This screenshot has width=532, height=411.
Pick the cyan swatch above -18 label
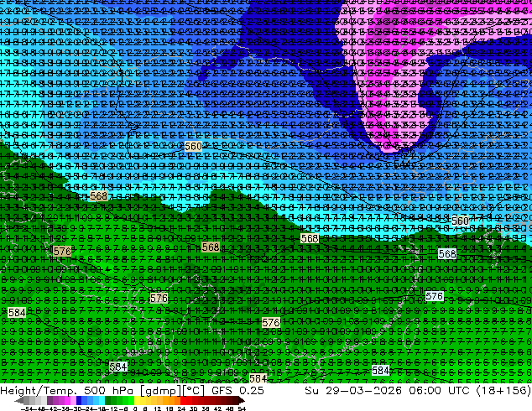click(102, 400)
